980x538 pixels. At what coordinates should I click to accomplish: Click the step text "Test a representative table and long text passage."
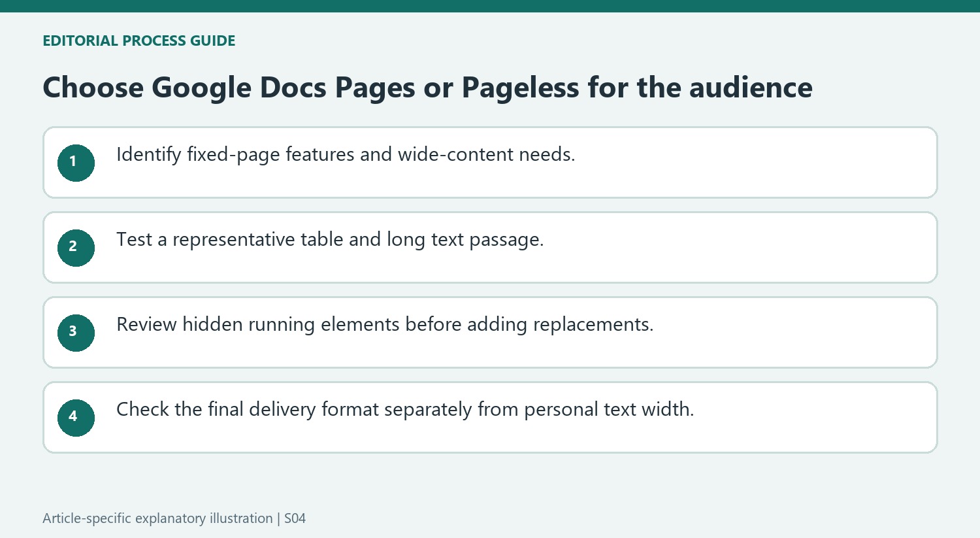point(330,239)
